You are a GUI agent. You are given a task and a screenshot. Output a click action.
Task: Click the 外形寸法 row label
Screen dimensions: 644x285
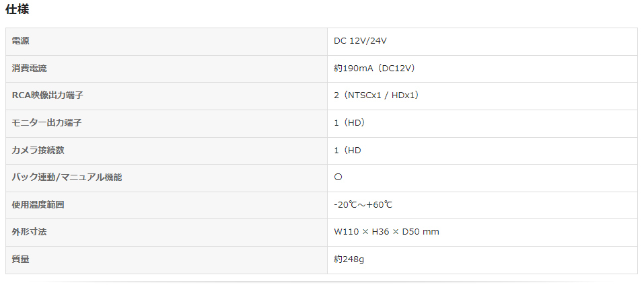click(x=30, y=232)
